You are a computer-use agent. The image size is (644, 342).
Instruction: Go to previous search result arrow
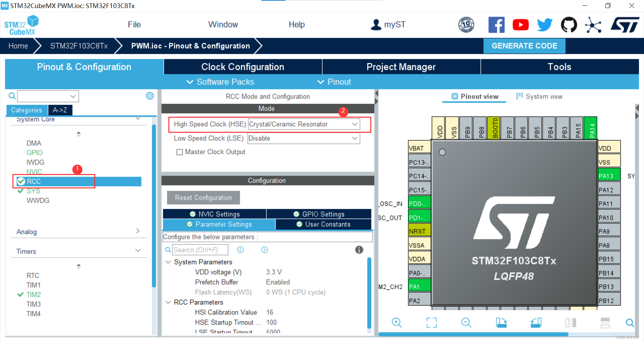[240, 250]
